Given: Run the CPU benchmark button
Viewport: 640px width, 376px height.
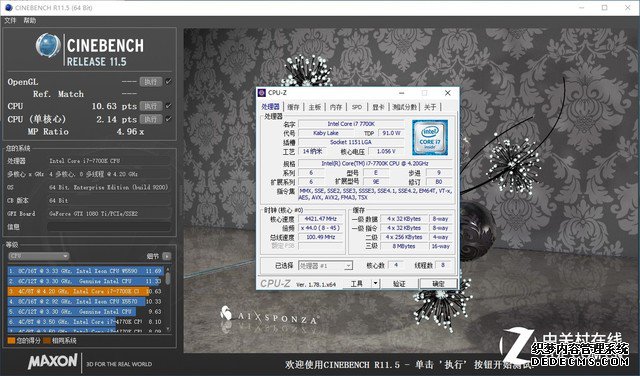Looking at the screenshot, I should 151,106.
